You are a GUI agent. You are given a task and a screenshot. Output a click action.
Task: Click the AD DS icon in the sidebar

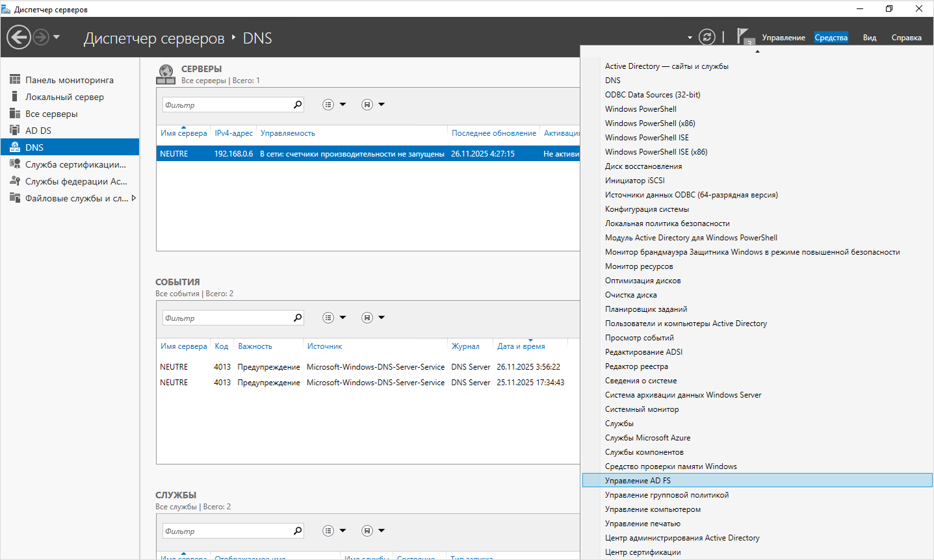(15, 131)
